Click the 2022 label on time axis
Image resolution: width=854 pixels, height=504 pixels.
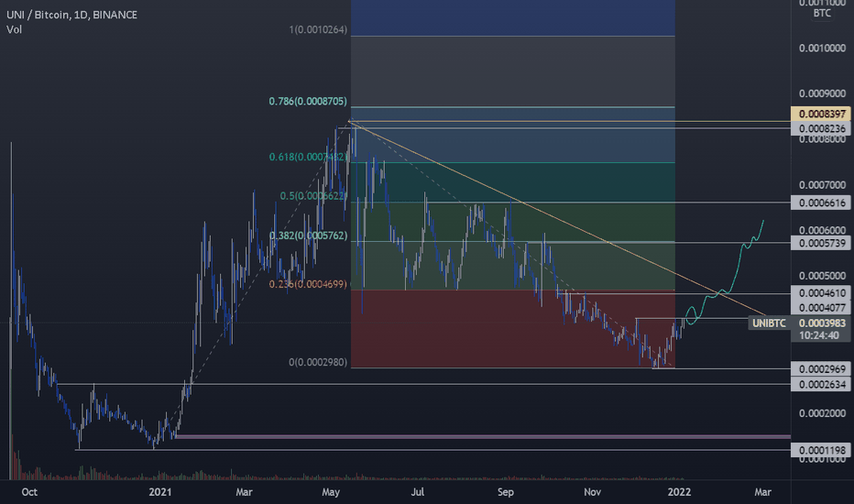679,492
